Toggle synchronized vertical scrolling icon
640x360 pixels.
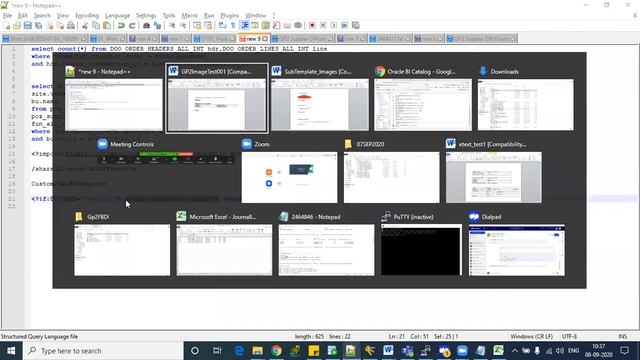(x=197, y=26)
